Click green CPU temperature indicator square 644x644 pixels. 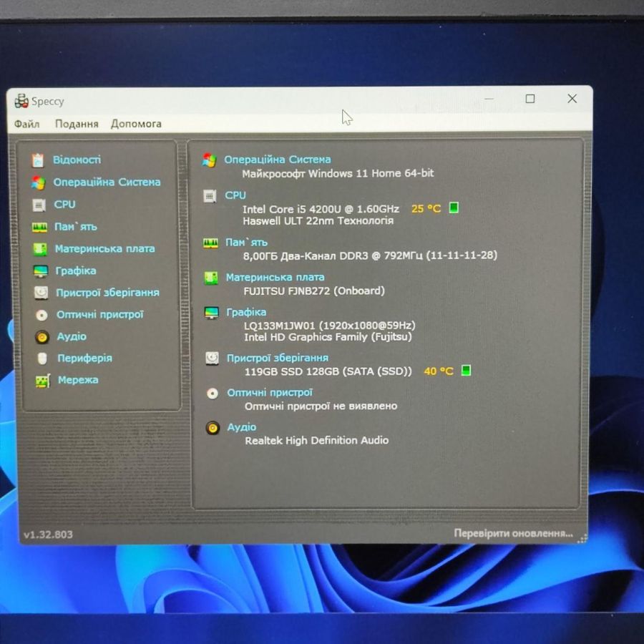[454, 208]
